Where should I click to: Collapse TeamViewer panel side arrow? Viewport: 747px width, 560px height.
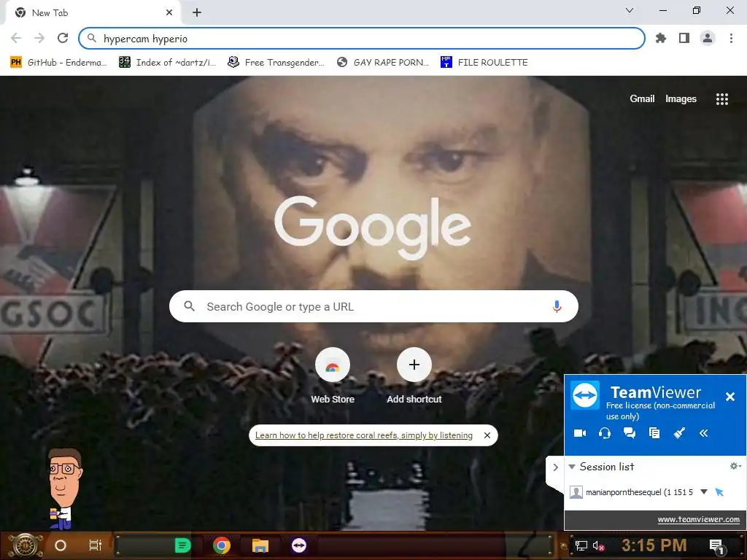[555, 467]
